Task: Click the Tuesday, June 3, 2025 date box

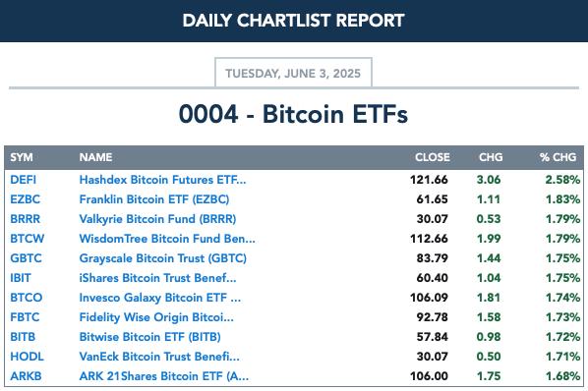Action: tap(293, 73)
